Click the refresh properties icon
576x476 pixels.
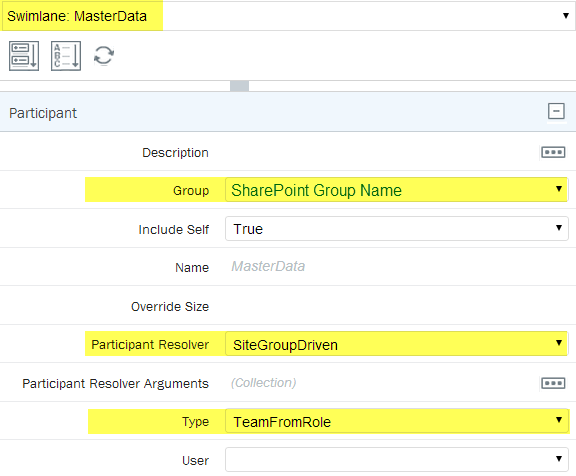[x=104, y=56]
